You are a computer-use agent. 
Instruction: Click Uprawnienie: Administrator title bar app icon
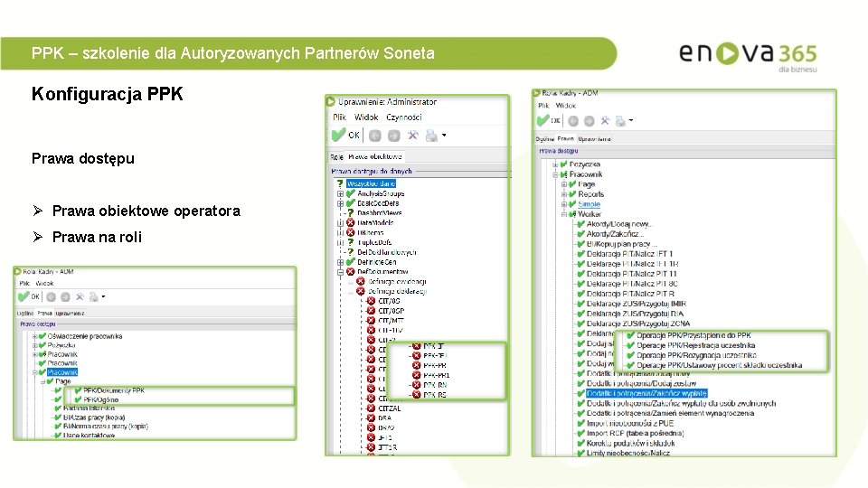coord(331,101)
